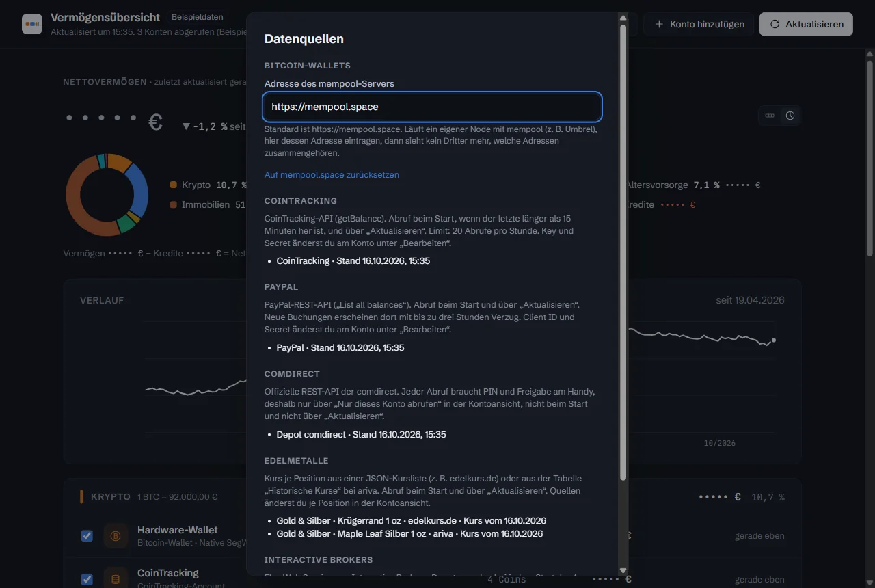This screenshot has width=875, height=588.
Task: Click the Beispieldaten badge in header
Action: pyautogui.click(x=197, y=17)
